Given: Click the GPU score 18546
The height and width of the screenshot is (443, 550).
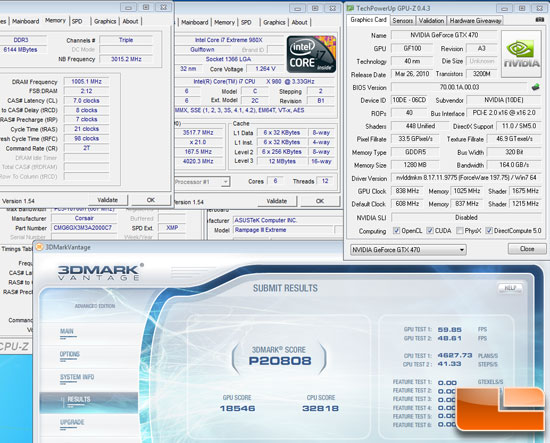Looking at the screenshot, I should [x=237, y=408].
